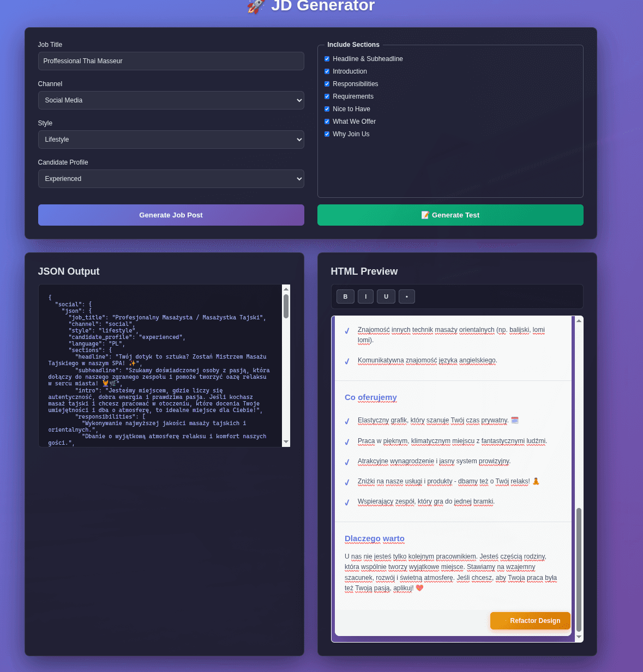Screen dimensions: 643x672
Task: Click the Job Title input field
Action: (171, 61)
